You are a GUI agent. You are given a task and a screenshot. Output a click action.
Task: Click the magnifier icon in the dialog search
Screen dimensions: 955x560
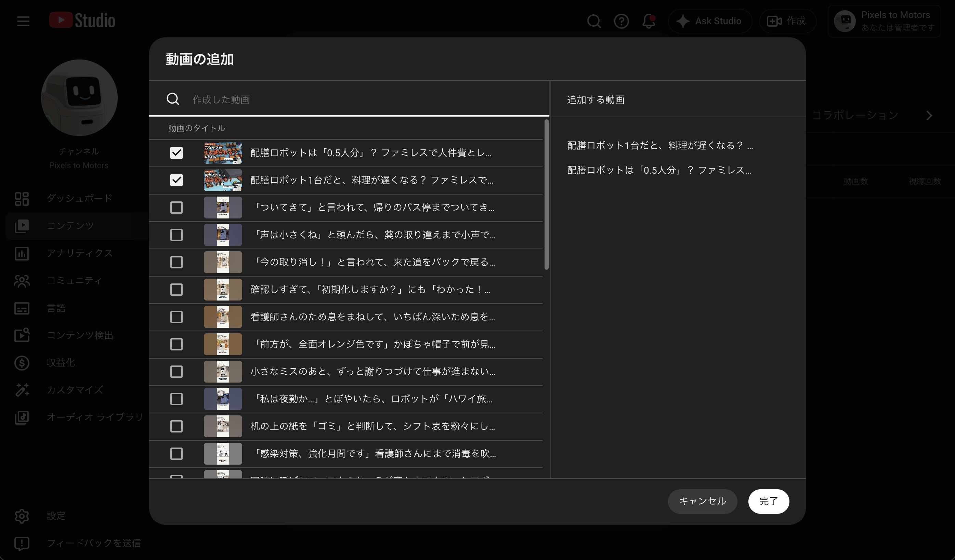tap(173, 99)
